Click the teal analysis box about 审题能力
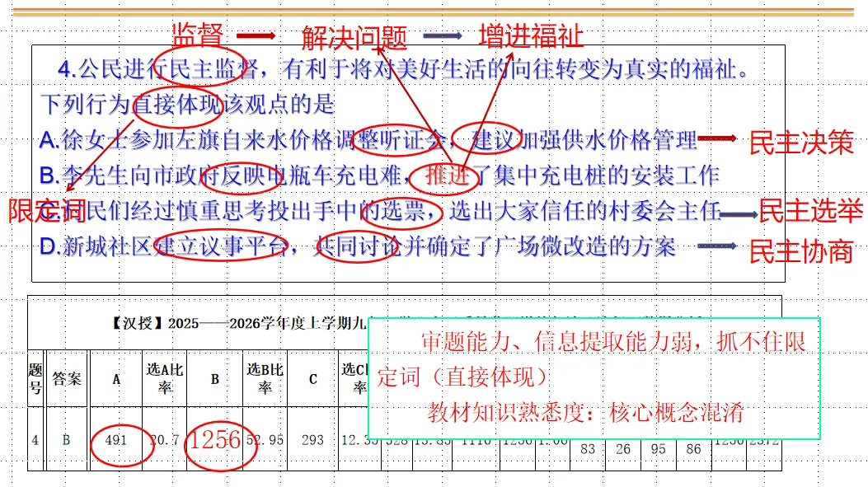 (592, 375)
